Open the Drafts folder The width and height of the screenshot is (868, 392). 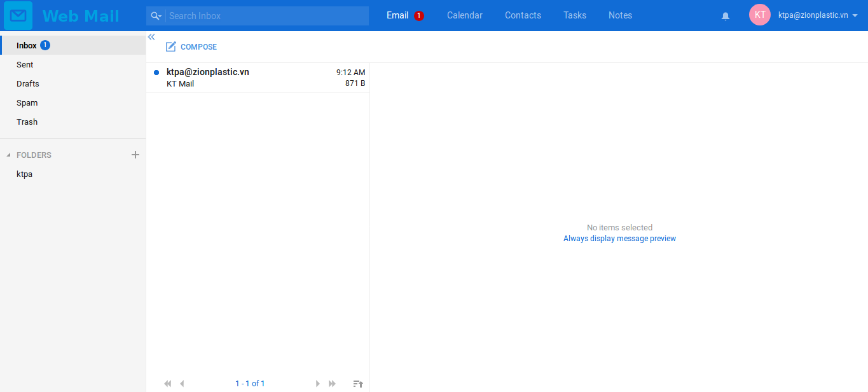point(73,83)
